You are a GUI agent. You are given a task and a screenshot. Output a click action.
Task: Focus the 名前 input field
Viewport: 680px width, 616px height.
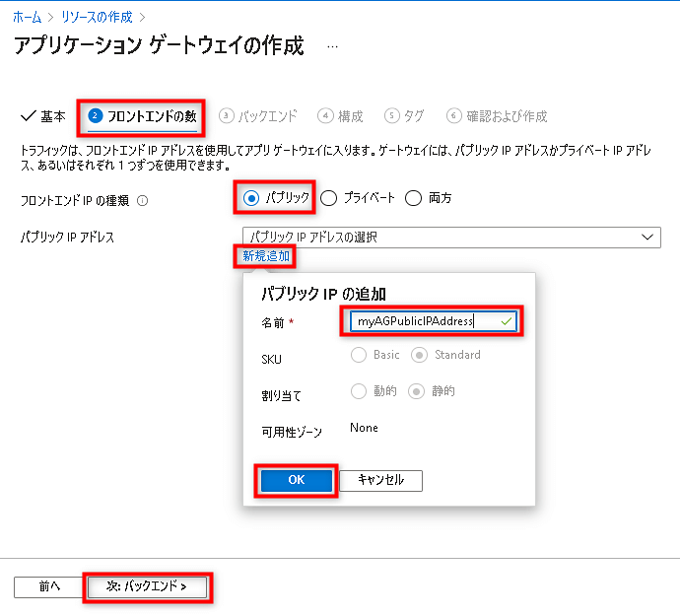[433, 321]
